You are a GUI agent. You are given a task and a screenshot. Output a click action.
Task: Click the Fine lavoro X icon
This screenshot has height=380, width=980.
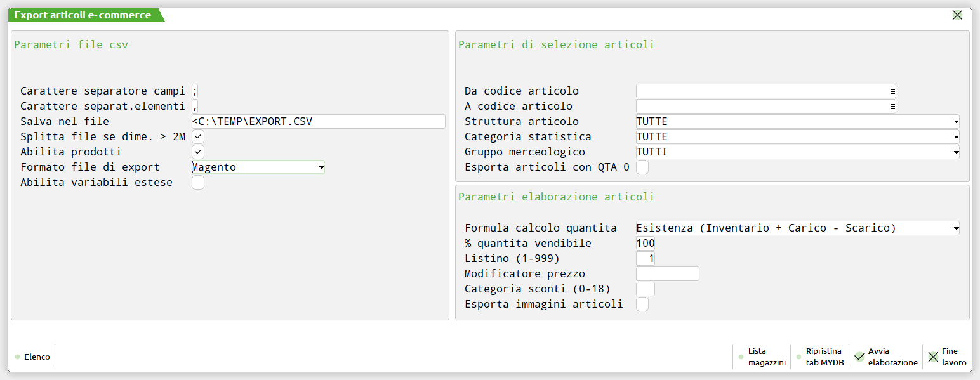tap(933, 357)
